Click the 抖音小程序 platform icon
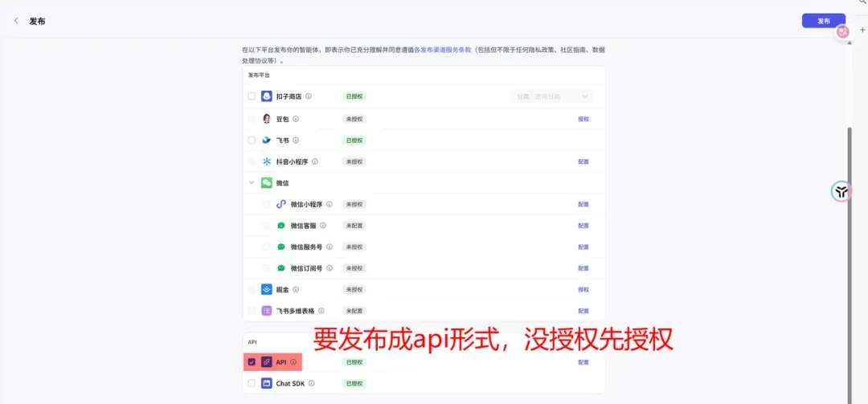Screen dimensions: 868x404 pos(266,161)
